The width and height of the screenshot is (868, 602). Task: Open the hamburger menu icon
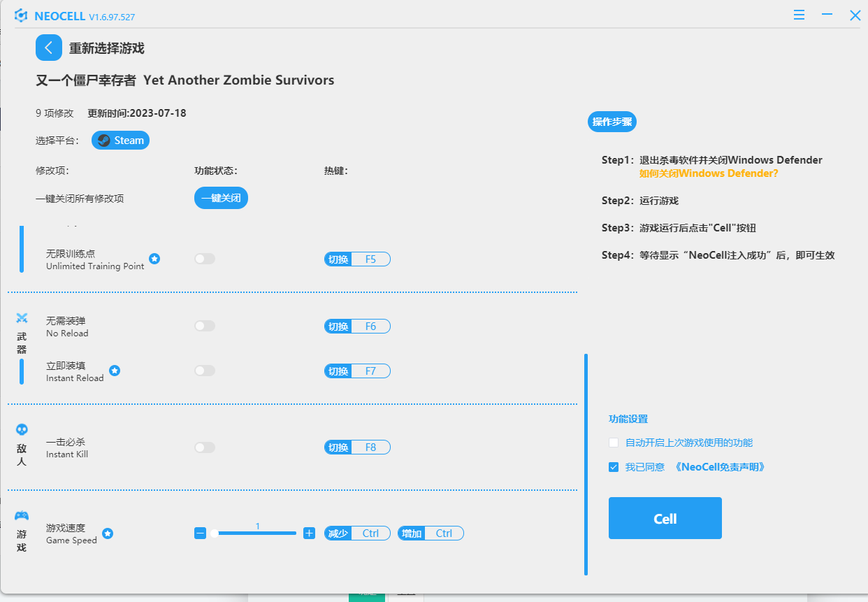coord(800,15)
